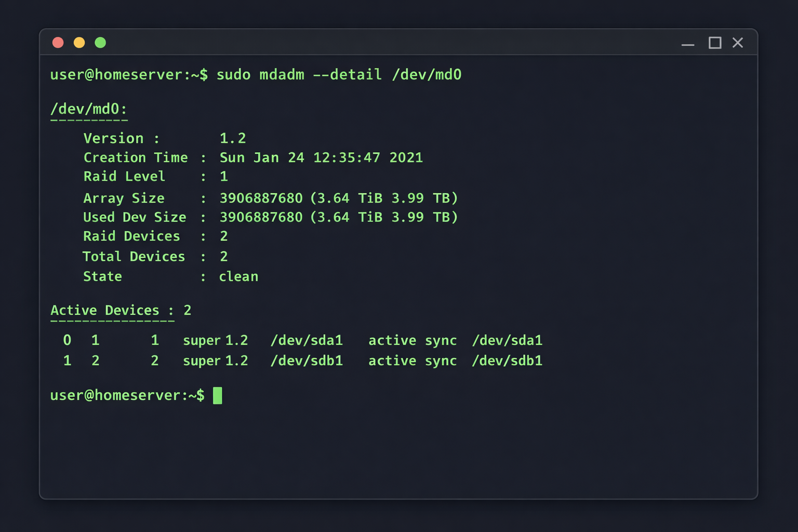Click the /dev/md0 header text
Screen dimensions: 798x532
(88, 109)
